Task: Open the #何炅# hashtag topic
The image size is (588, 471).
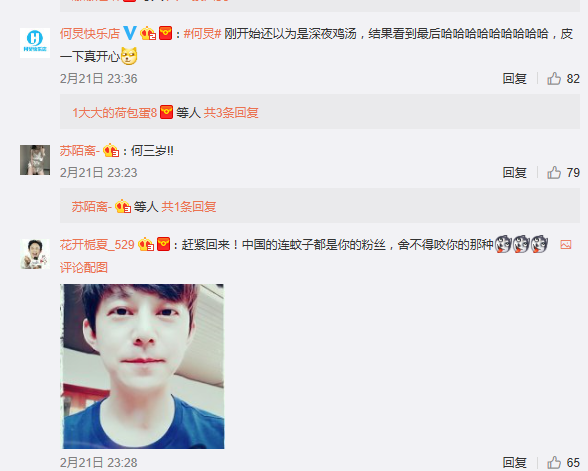Action: pos(202,33)
